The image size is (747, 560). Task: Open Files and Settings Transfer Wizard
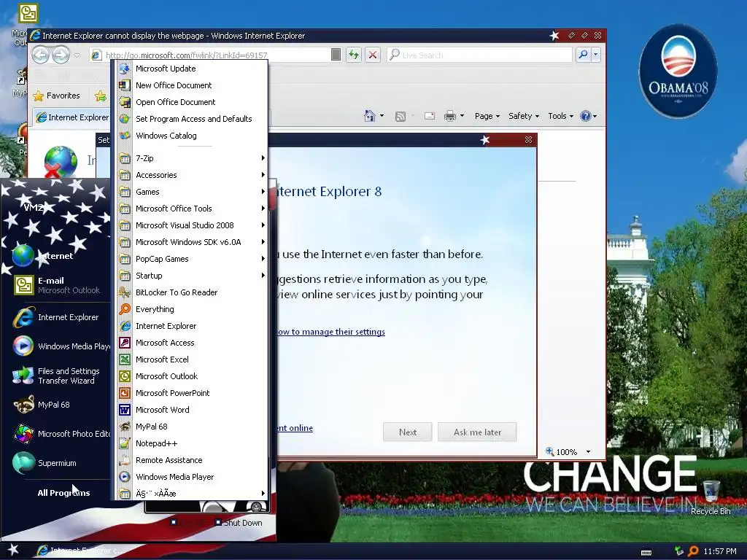[x=56, y=376]
